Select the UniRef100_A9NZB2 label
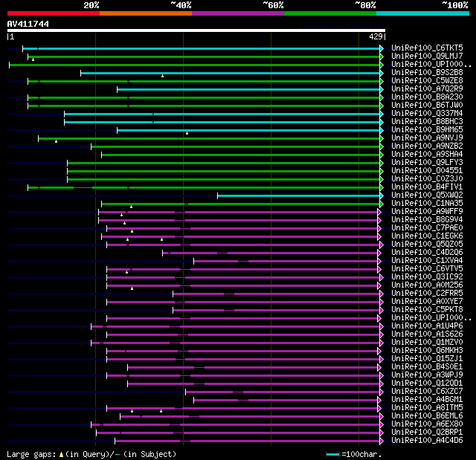This screenshot has height=460, width=476. point(427,146)
